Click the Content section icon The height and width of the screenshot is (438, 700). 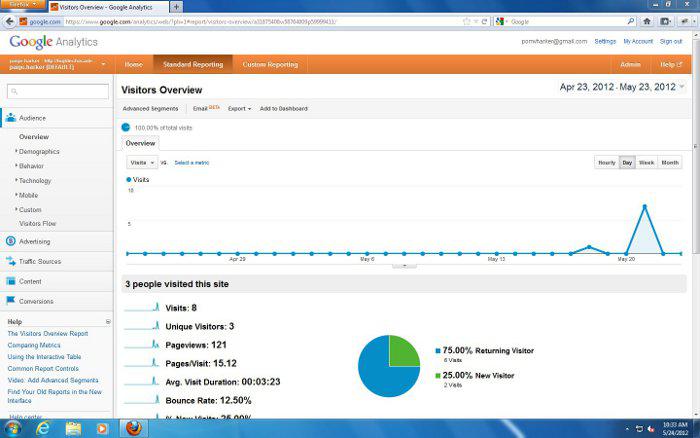(x=10, y=281)
